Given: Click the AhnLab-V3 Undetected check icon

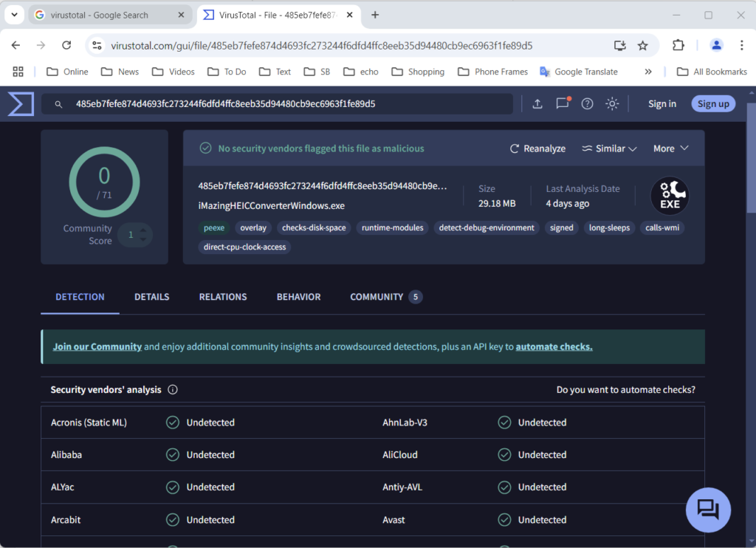Looking at the screenshot, I should (x=504, y=422).
